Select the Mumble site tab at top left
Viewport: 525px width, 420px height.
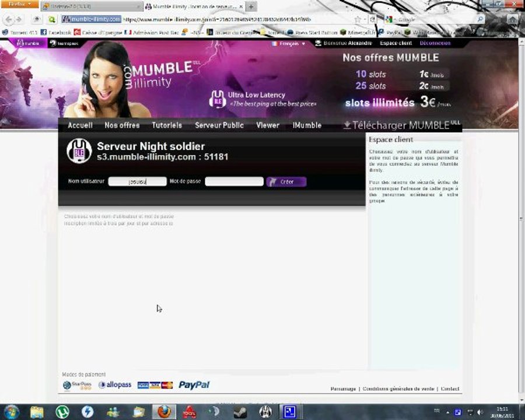(x=28, y=43)
